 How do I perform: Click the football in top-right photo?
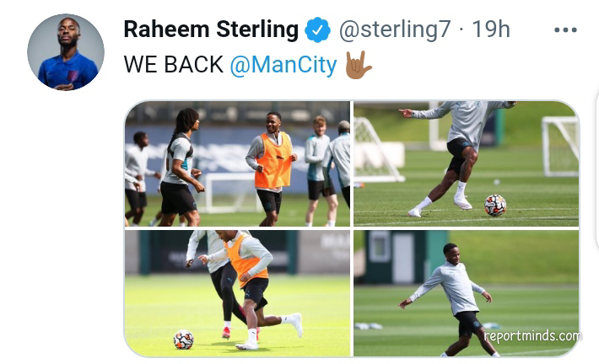495,206
